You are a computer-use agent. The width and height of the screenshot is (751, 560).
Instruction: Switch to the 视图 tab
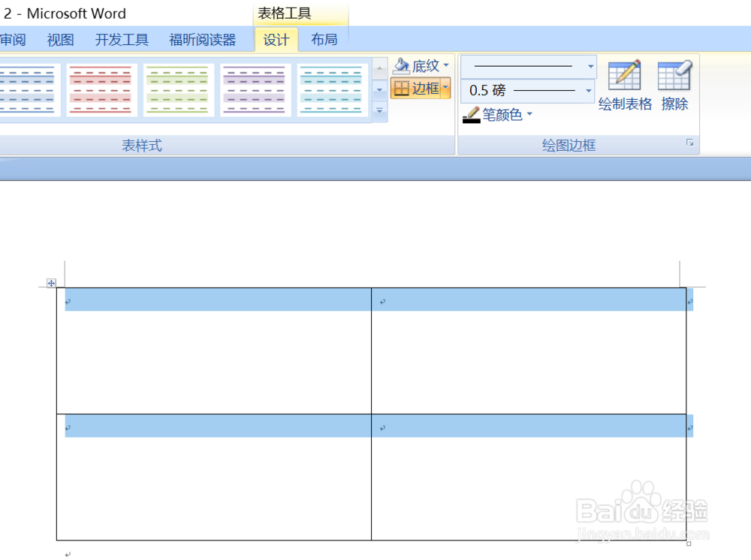click(x=59, y=39)
